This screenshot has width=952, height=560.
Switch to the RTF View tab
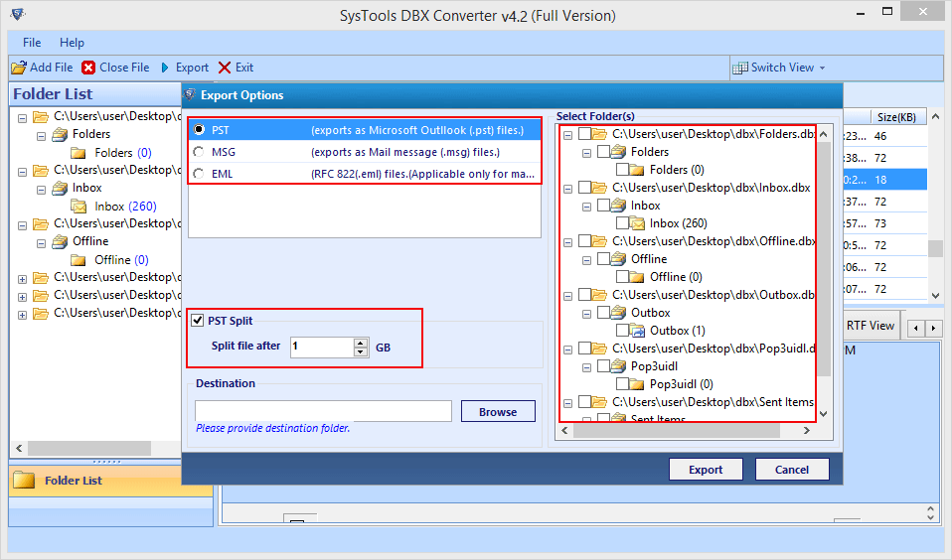click(x=871, y=326)
